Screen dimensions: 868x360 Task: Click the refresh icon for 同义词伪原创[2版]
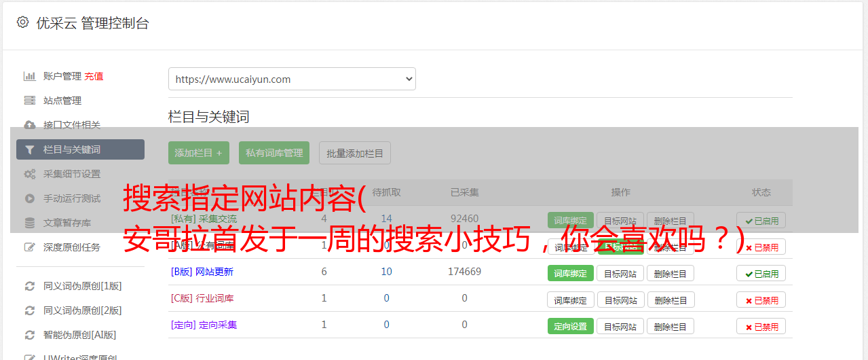pos(29,310)
